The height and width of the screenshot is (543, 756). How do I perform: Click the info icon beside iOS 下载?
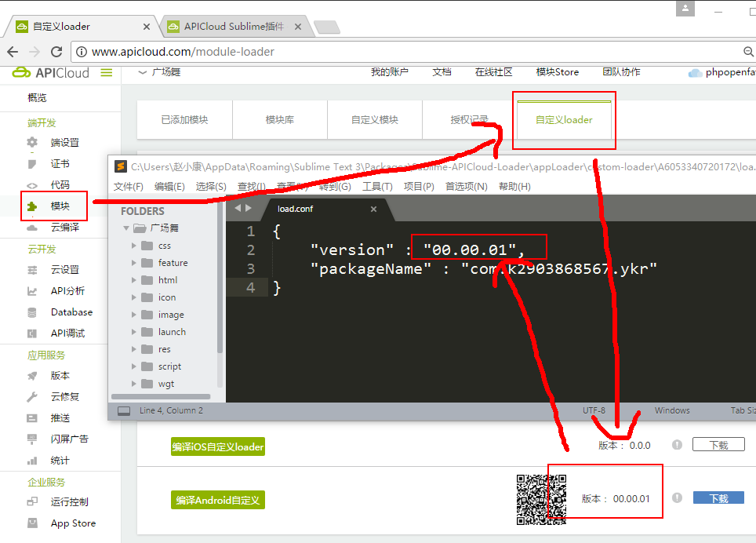tap(677, 445)
